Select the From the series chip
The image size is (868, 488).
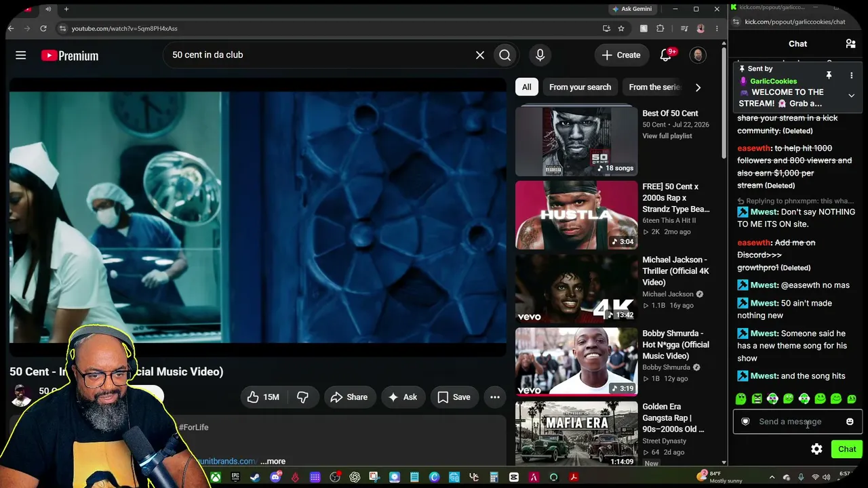click(652, 87)
